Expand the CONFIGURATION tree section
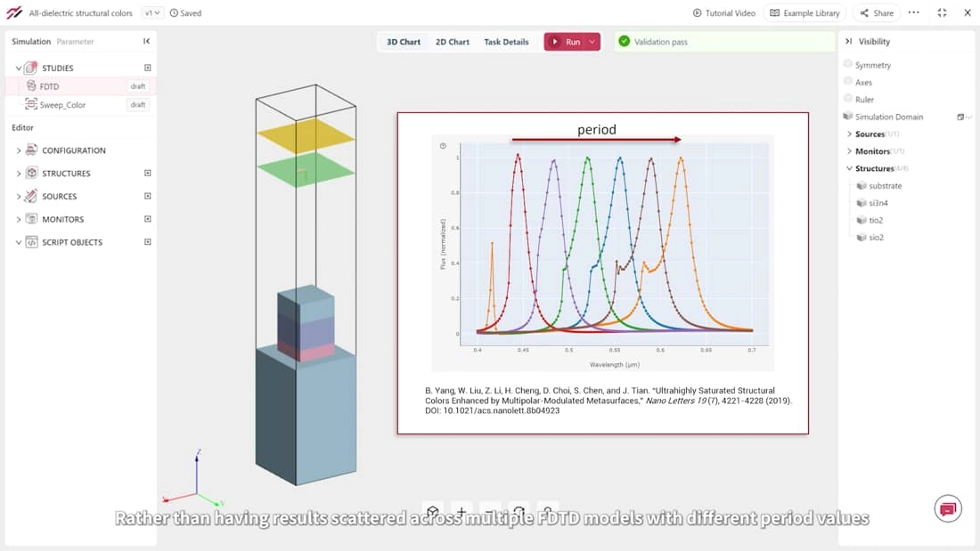980x551 pixels. coord(19,150)
